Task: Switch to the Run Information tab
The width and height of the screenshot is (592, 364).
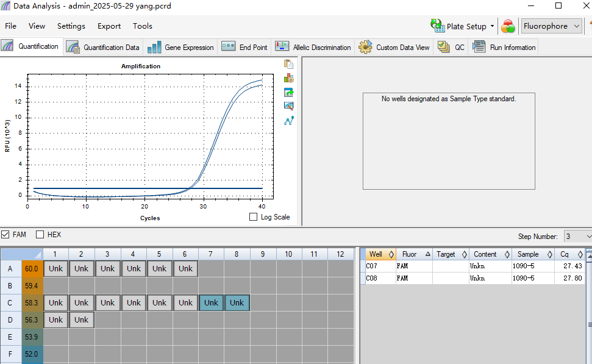Action: (504, 47)
